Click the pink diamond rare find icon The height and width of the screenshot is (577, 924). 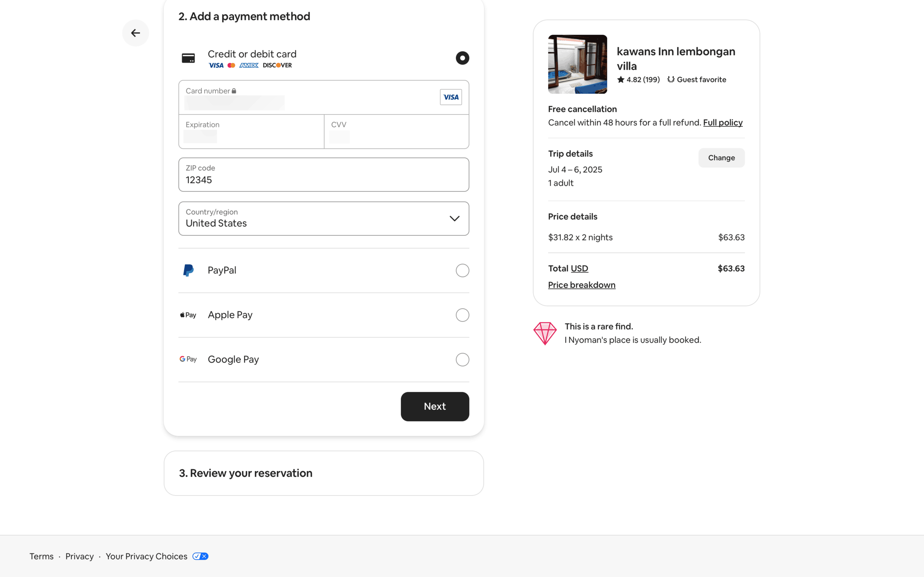(x=545, y=333)
